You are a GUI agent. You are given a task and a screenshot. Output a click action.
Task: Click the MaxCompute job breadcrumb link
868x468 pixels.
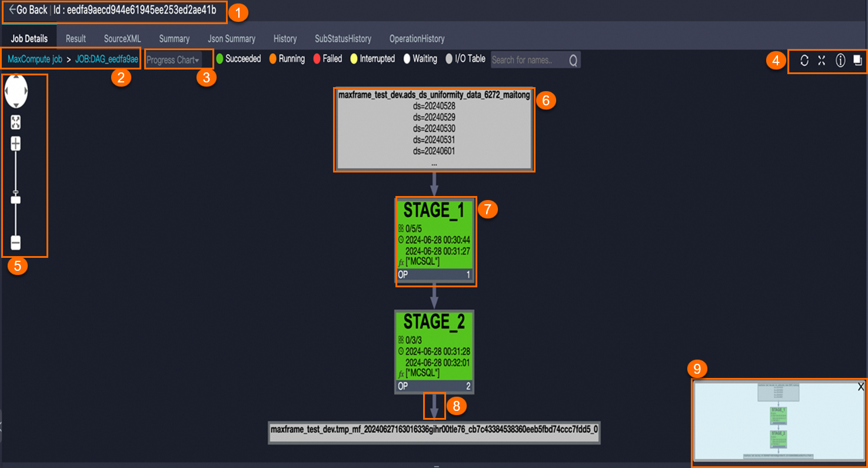(35, 59)
